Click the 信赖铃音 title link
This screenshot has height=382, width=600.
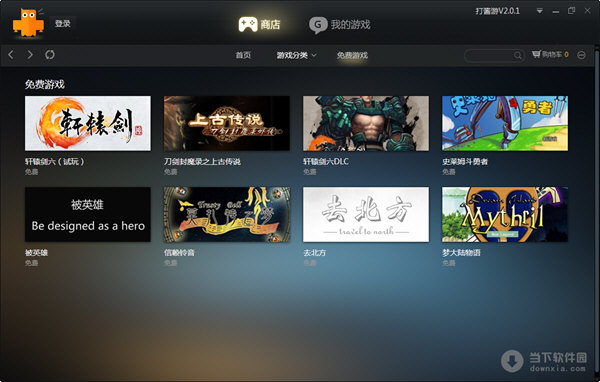179,253
